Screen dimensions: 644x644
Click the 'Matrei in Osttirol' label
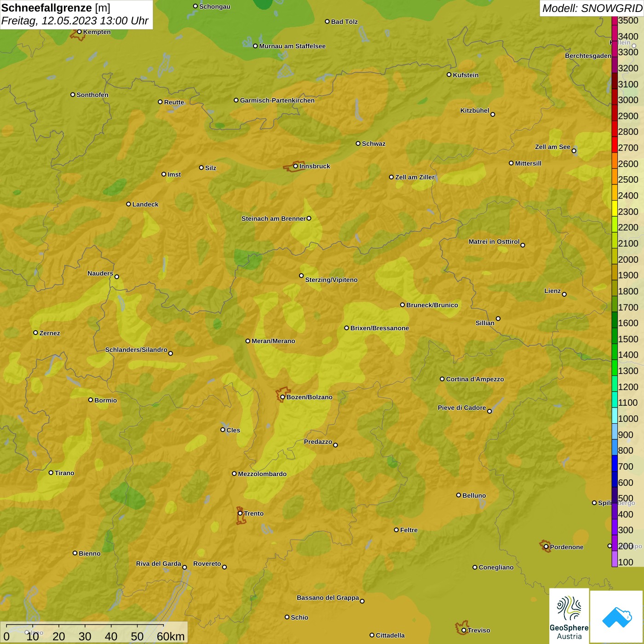click(494, 241)
